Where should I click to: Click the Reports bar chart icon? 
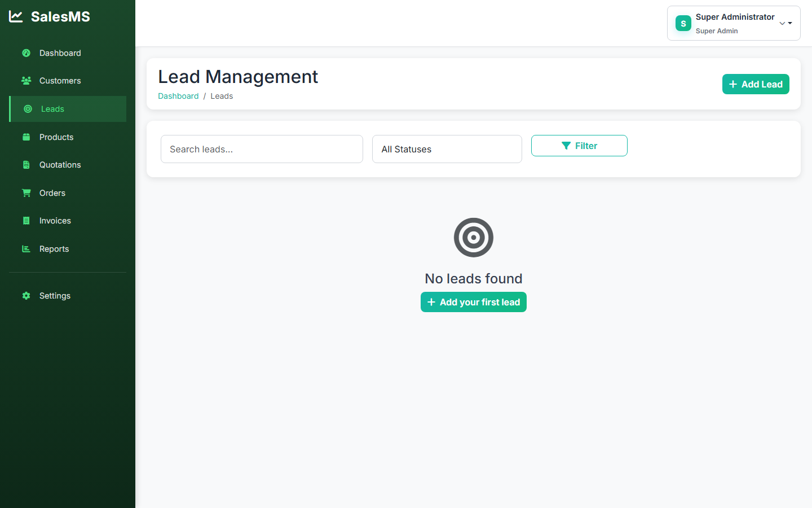[26, 249]
